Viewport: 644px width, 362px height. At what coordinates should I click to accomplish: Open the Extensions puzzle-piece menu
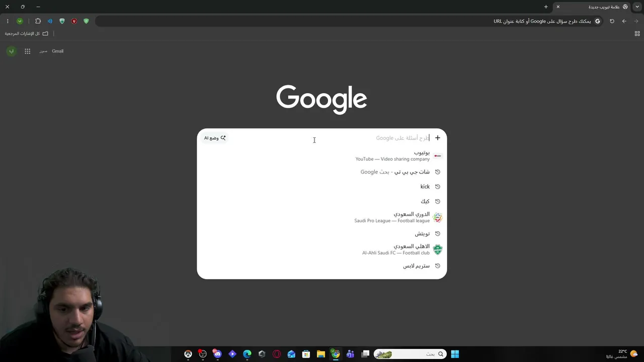pos(38,21)
